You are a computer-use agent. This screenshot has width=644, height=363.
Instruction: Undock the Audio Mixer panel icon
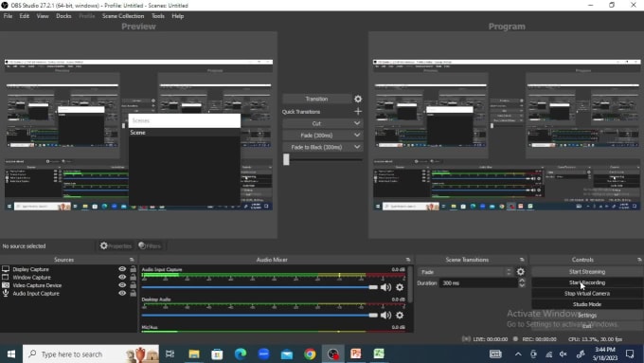(x=408, y=260)
